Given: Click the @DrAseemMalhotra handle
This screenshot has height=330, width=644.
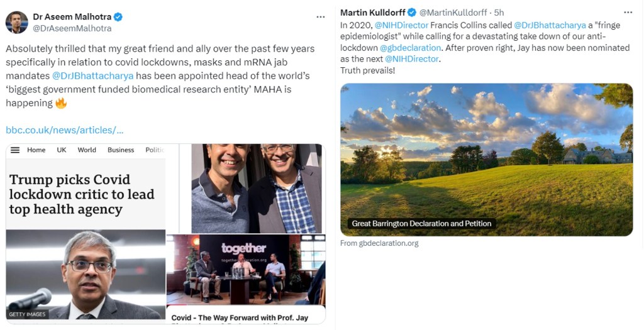Looking at the screenshot, I should coord(72,28).
